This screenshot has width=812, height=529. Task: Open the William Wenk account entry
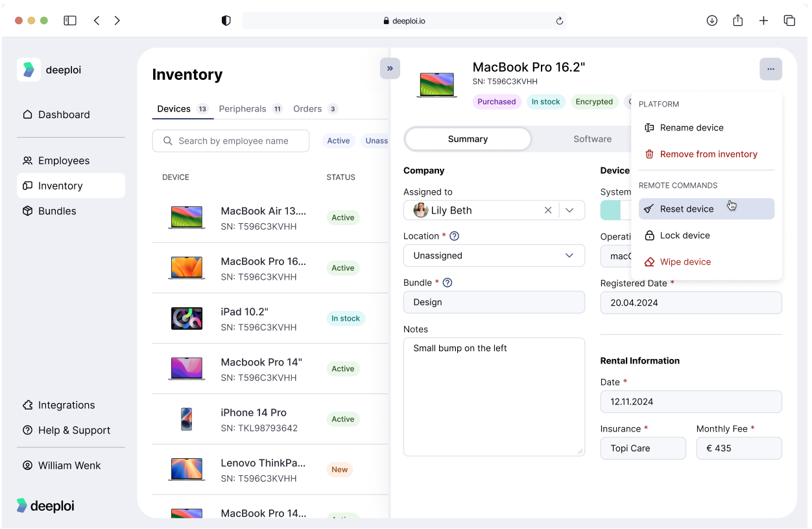tap(71, 465)
